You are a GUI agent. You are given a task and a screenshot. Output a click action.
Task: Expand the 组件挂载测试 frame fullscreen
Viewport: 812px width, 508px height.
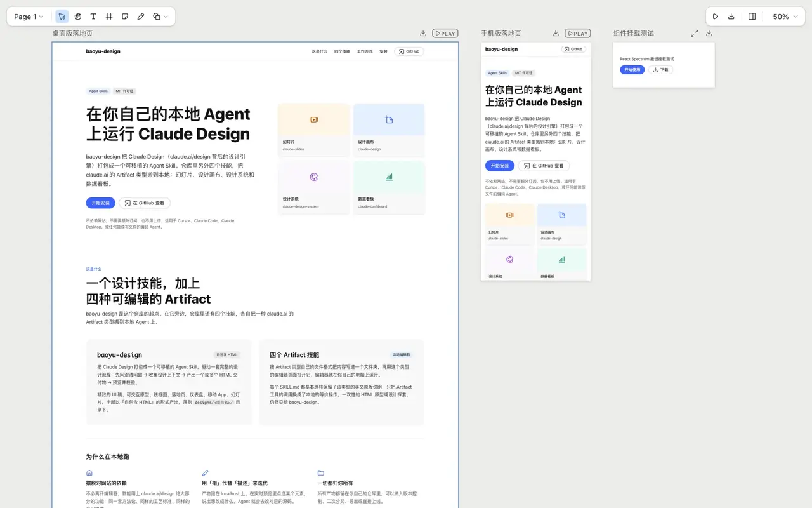[x=695, y=34]
